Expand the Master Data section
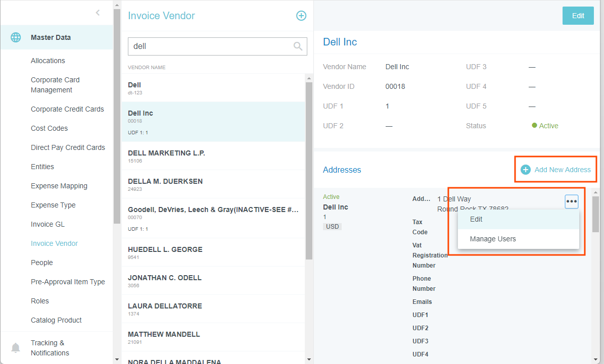Image resolution: width=604 pixels, height=364 pixels. (51, 37)
